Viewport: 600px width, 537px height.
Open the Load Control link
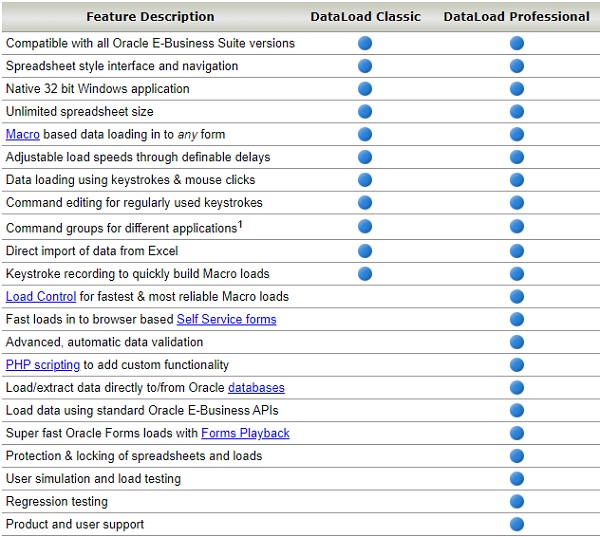(x=41, y=297)
